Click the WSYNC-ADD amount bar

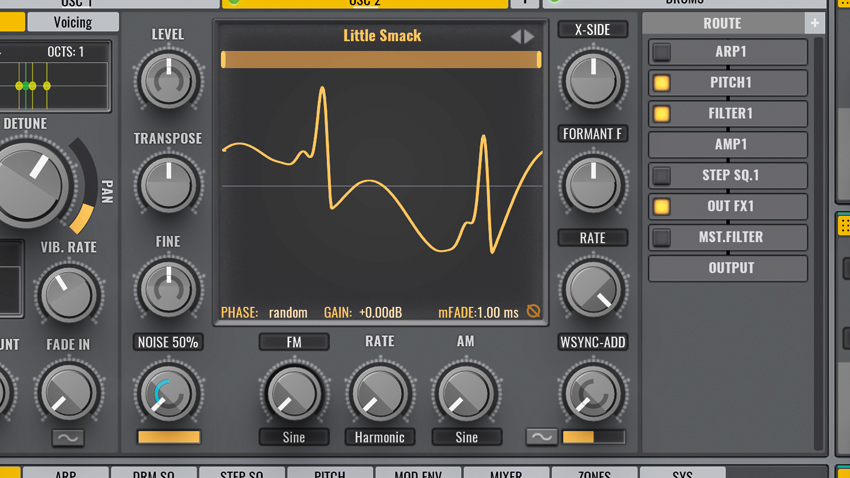pyautogui.click(x=593, y=437)
